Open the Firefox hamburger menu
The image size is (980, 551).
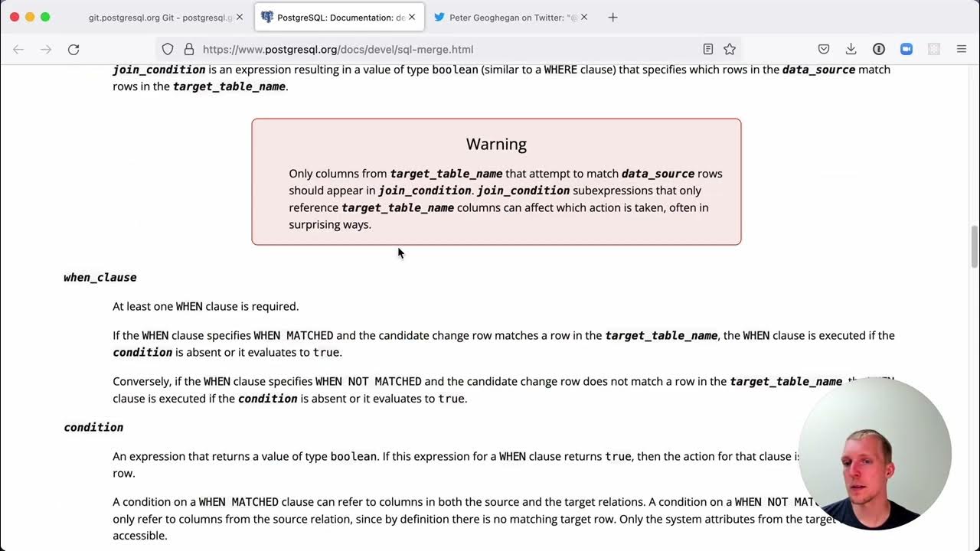click(x=962, y=49)
